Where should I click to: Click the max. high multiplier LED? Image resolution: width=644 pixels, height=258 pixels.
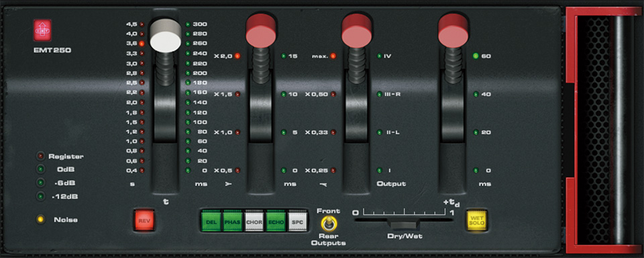(333, 56)
